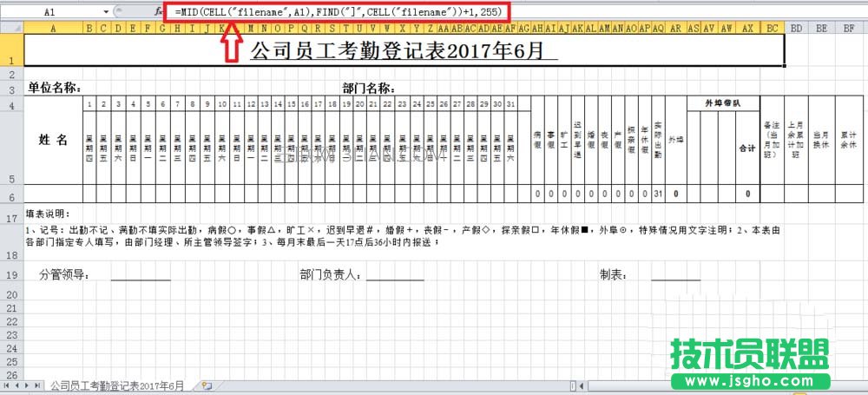
Task: Select row 5 header
Action: 11,148
